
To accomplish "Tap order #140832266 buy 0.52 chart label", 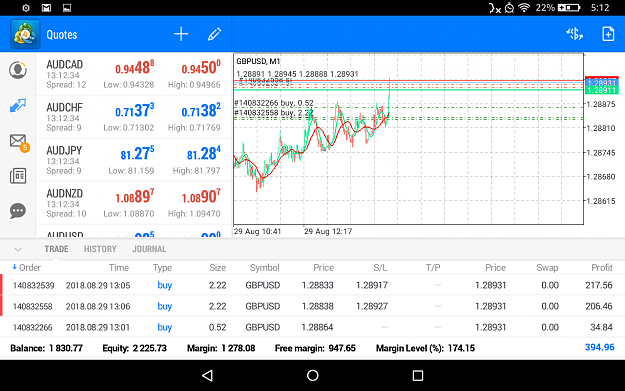I will 274,103.
